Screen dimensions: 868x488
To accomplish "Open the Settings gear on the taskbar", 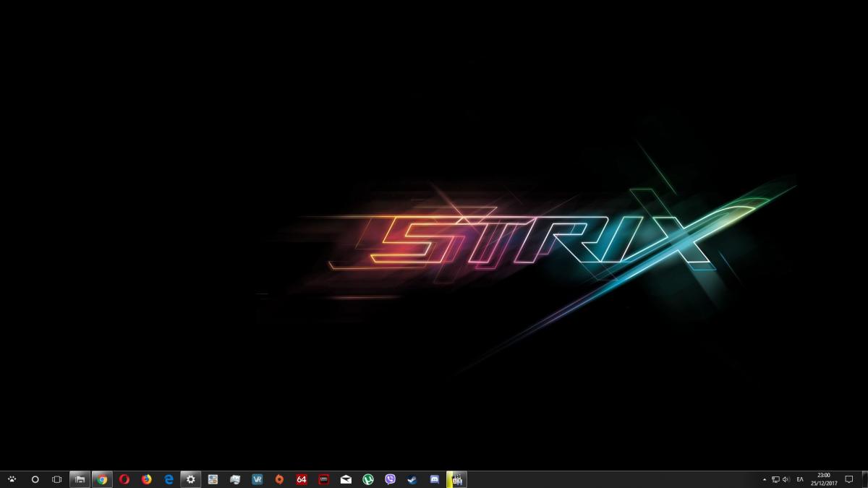I will pyautogui.click(x=191, y=479).
